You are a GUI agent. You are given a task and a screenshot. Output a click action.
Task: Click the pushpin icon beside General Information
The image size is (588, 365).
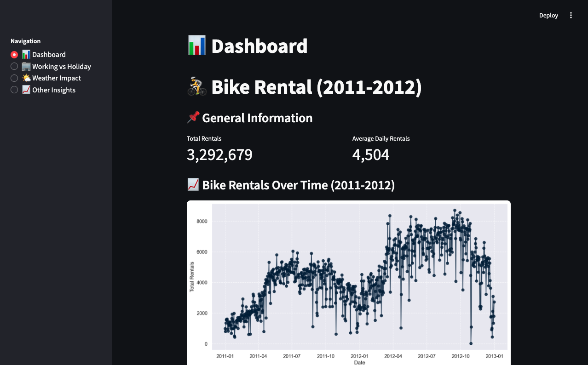tap(193, 118)
